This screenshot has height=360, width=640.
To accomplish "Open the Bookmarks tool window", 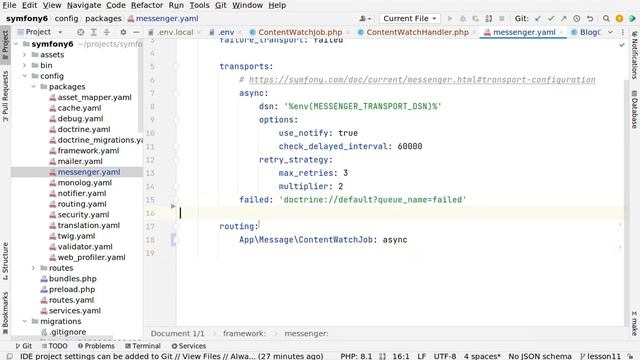I will click(x=5, y=313).
